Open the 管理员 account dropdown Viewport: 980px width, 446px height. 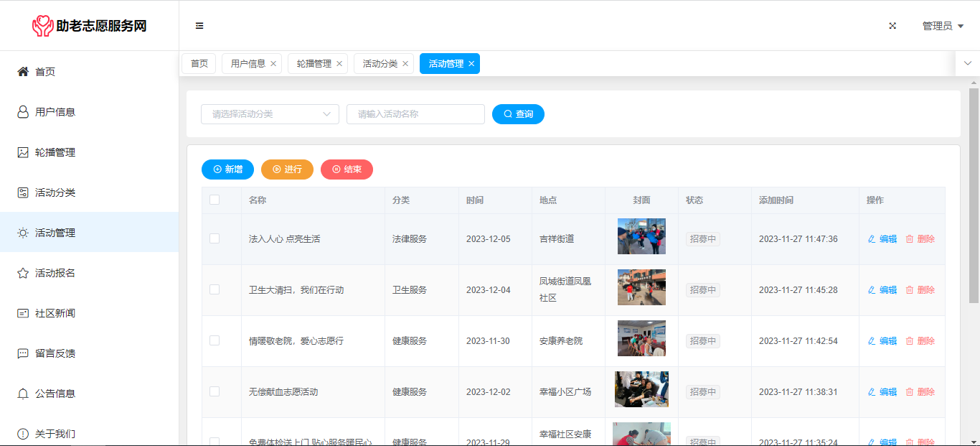coord(942,26)
